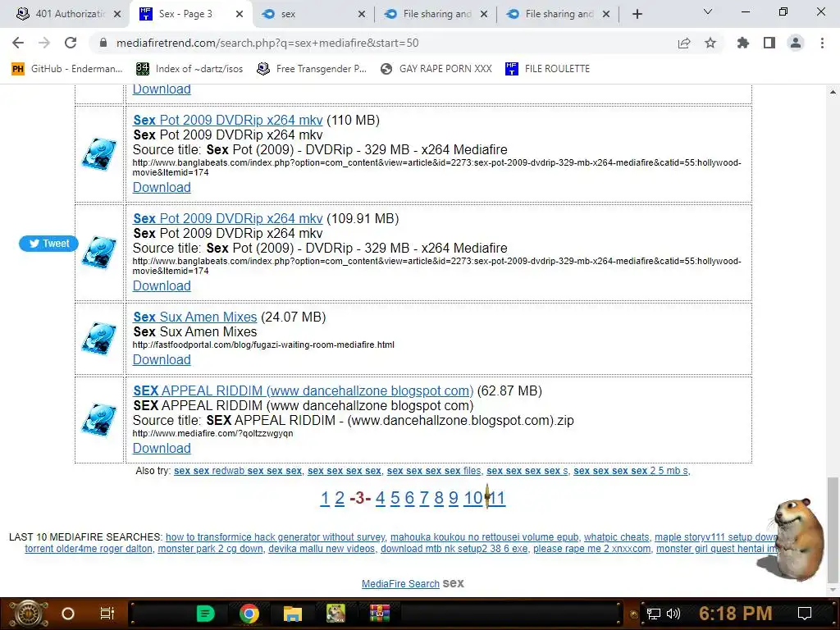The image size is (840, 630).
Task: Open the GitHub - Enderman bookmark
Action: coord(67,69)
